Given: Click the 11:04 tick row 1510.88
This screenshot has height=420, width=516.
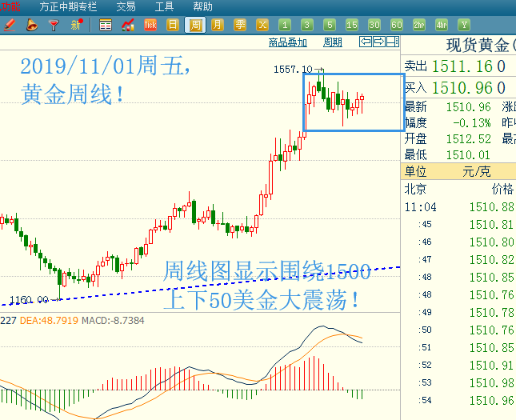Looking at the screenshot, I should (460, 207).
